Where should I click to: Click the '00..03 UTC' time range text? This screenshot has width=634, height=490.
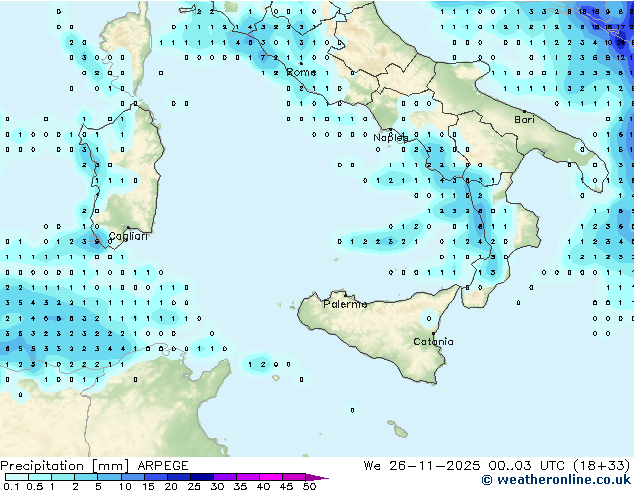coord(526,466)
